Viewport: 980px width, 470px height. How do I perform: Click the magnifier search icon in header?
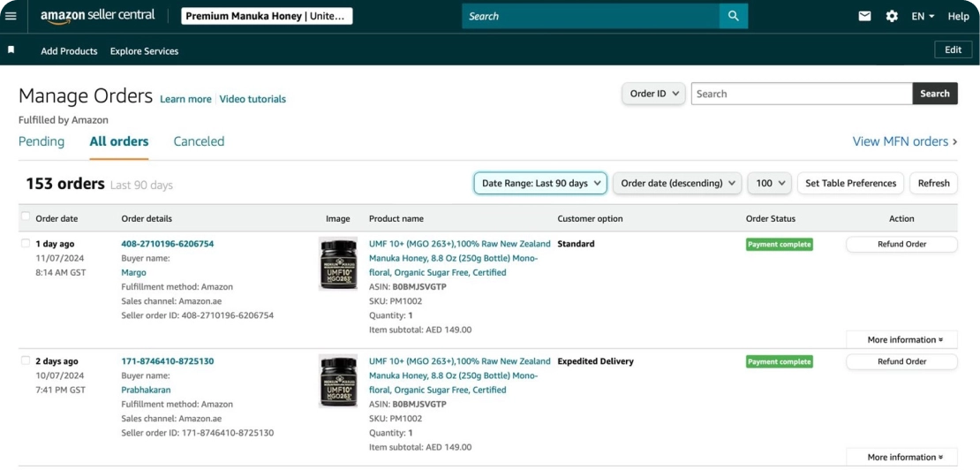pos(733,16)
